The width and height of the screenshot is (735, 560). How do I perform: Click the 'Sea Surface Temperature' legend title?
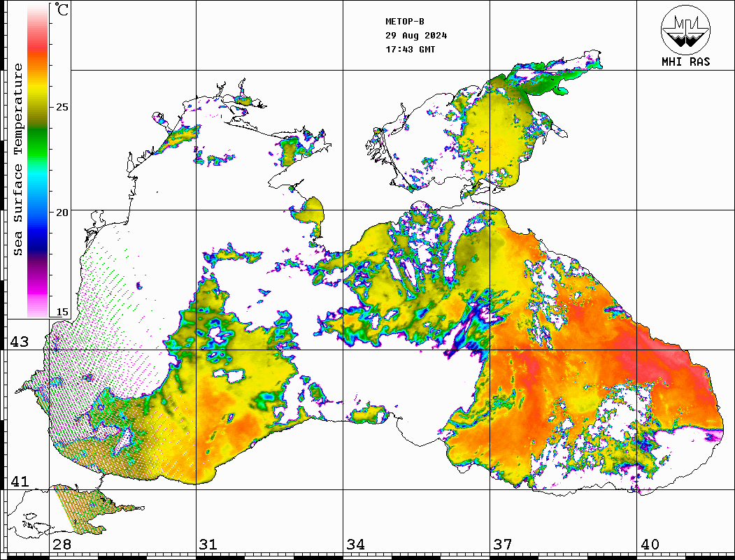[17, 159]
